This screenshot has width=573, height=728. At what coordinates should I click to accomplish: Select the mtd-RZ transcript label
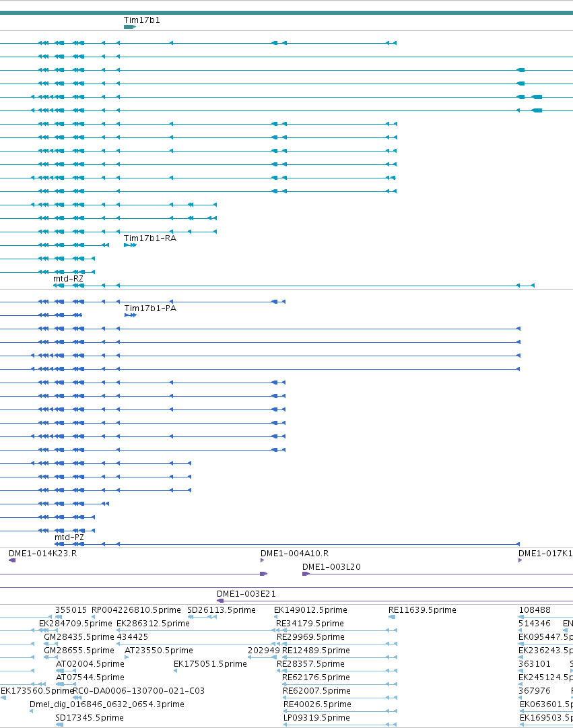click(x=68, y=279)
